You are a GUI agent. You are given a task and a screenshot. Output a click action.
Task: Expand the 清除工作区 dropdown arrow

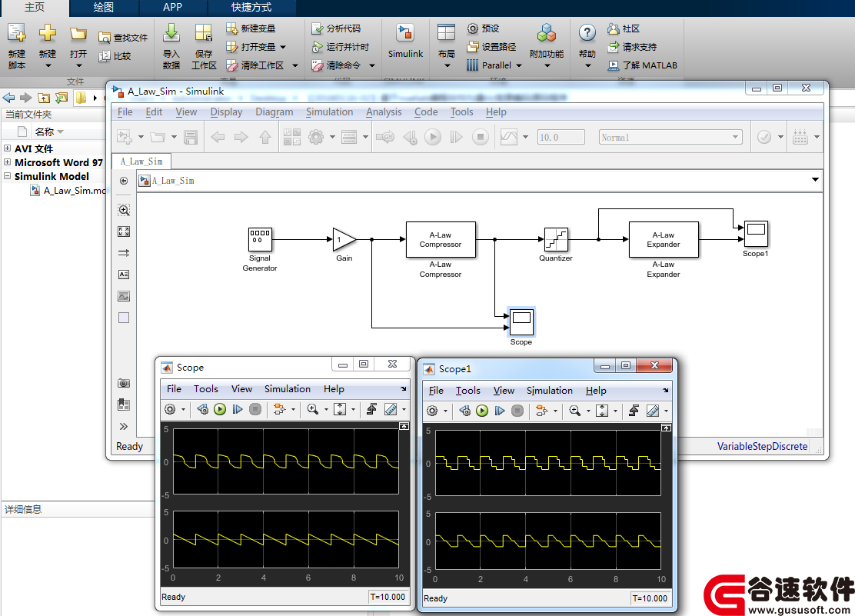295,65
